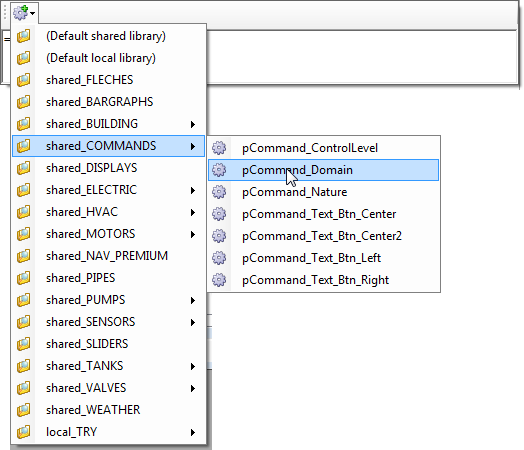Click the toolbar grip handle at top left
The width and height of the screenshot is (524, 450).
[5, 13]
